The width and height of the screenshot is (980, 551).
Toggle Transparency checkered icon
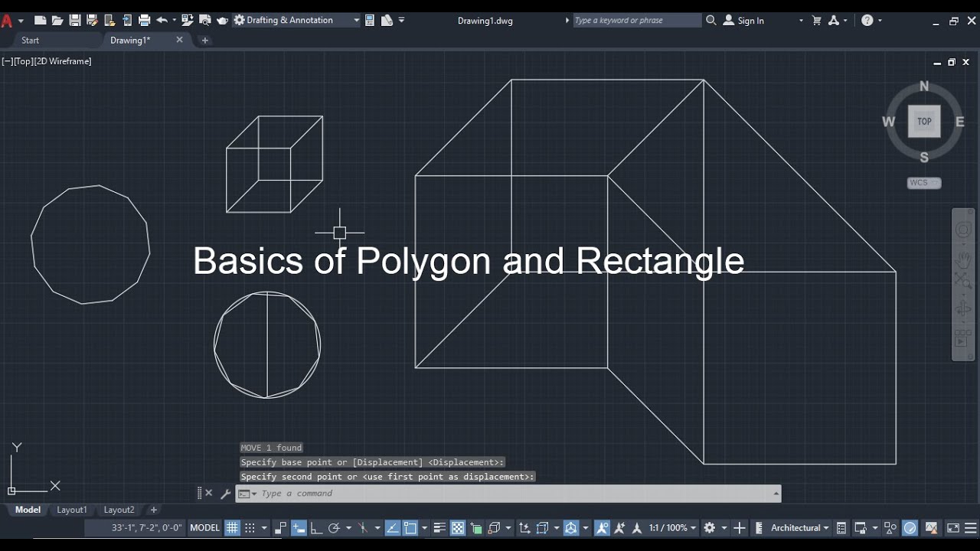click(458, 528)
